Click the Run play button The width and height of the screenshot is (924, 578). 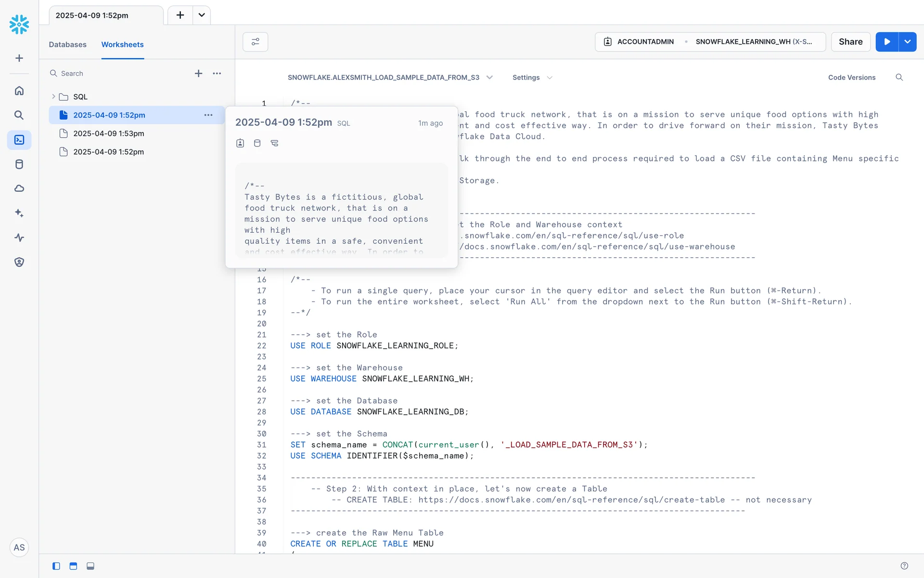[x=887, y=42]
